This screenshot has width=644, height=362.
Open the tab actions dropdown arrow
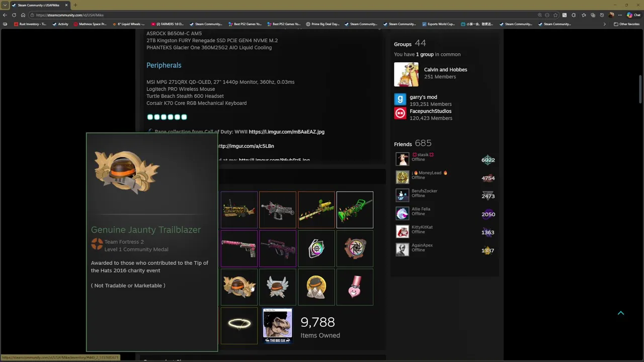tap(5, 5)
